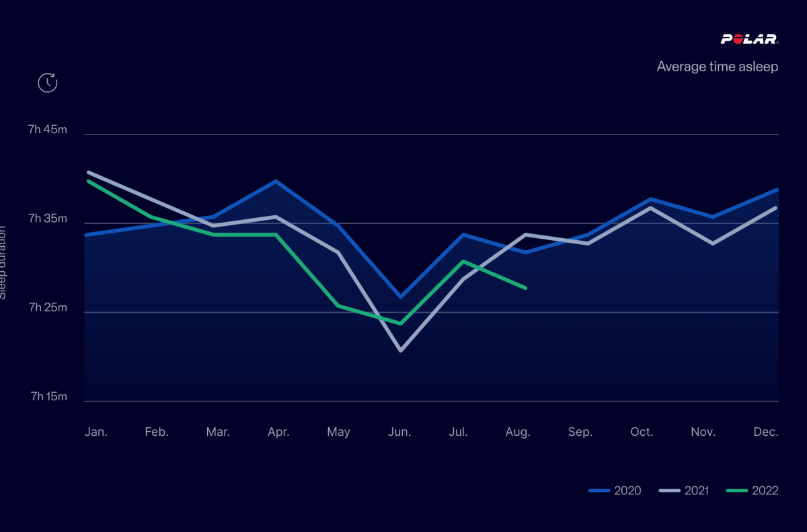Image resolution: width=807 pixels, height=532 pixels.
Task: Click the 7h 35m axis label
Action: click(x=48, y=219)
